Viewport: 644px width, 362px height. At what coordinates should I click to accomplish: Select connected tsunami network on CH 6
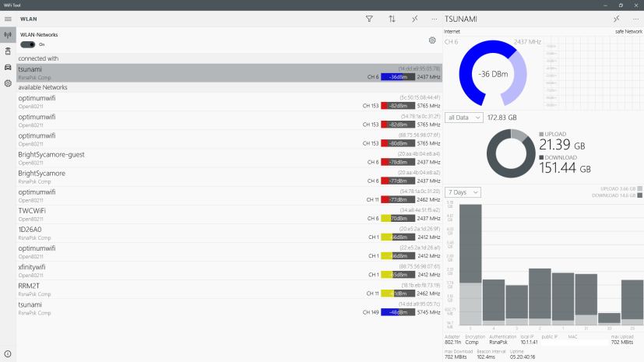229,72
